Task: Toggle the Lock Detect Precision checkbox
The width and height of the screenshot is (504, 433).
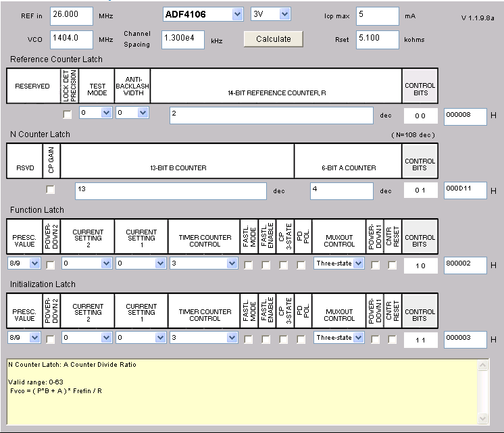Action: [67, 114]
